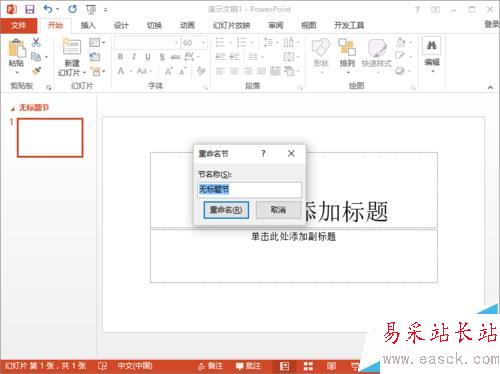Expand the Section dropdown in slides group
Viewport: 500px width, 374px height.
click(x=98, y=71)
